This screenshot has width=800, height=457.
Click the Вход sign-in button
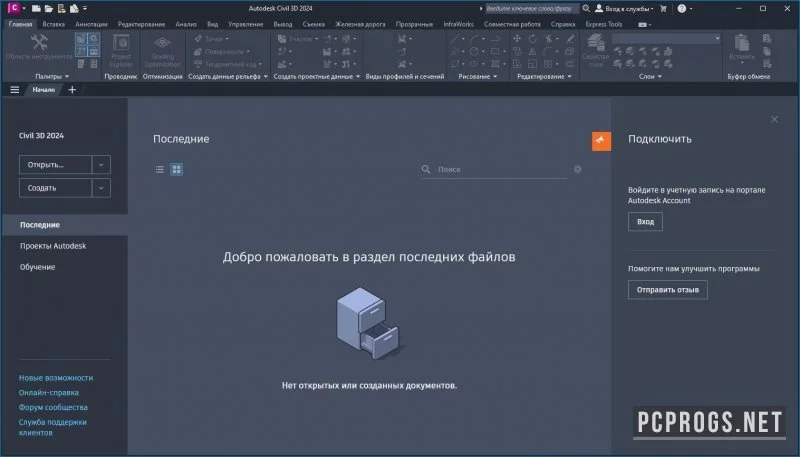pyautogui.click(x=645, y=222)
